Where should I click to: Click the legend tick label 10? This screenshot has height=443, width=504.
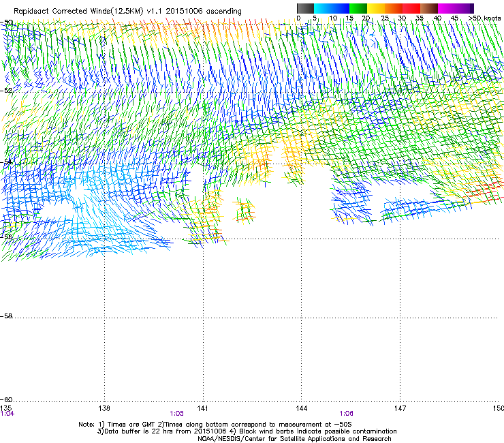[x=333, y=18]
